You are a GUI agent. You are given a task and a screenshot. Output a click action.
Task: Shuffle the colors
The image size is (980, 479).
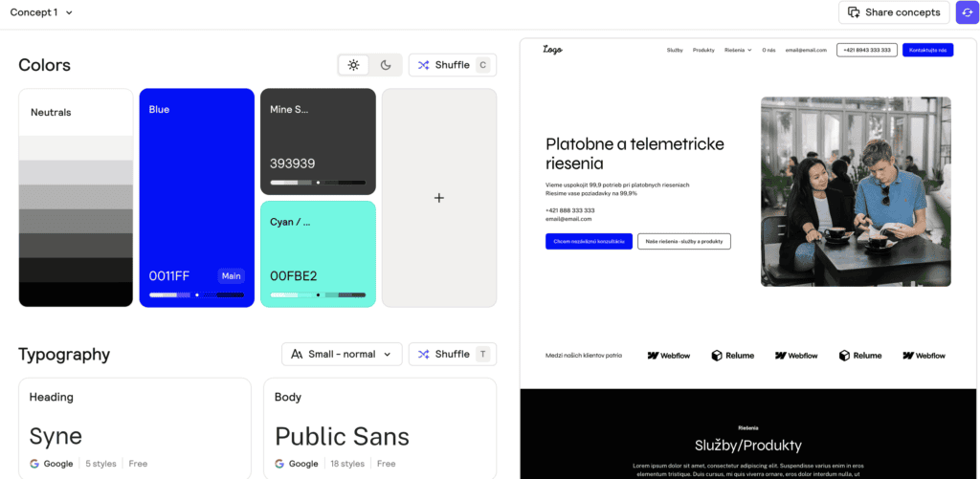453,65
